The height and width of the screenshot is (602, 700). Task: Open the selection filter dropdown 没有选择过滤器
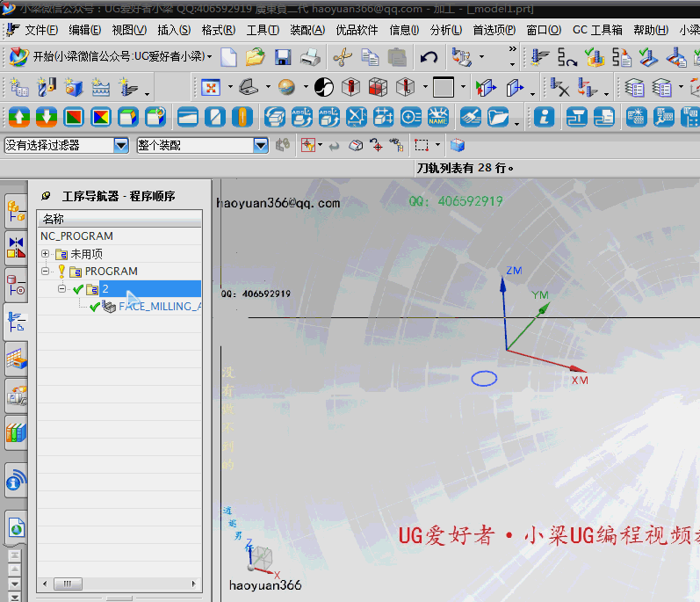click(x=121, y=145)
